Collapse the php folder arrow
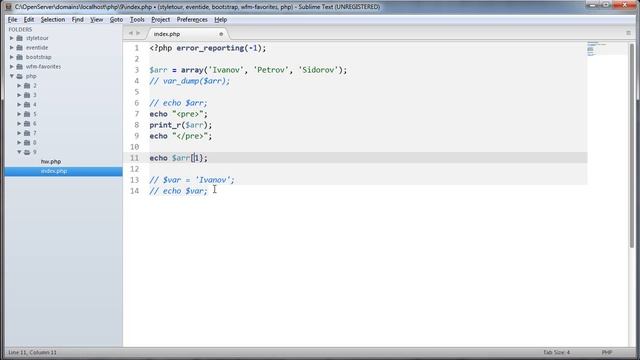The height and width of the screenshot is (360, 640). [x=12, y=76]
